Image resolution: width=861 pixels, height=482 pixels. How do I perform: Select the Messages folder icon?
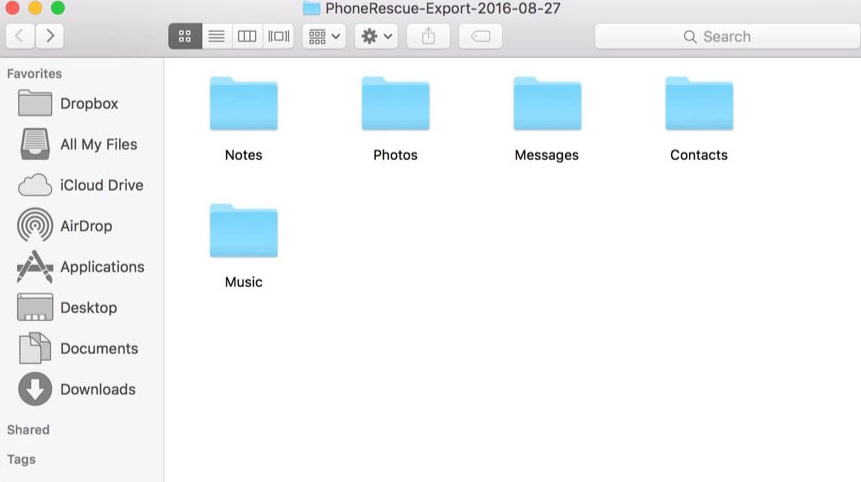click(547, 104)
